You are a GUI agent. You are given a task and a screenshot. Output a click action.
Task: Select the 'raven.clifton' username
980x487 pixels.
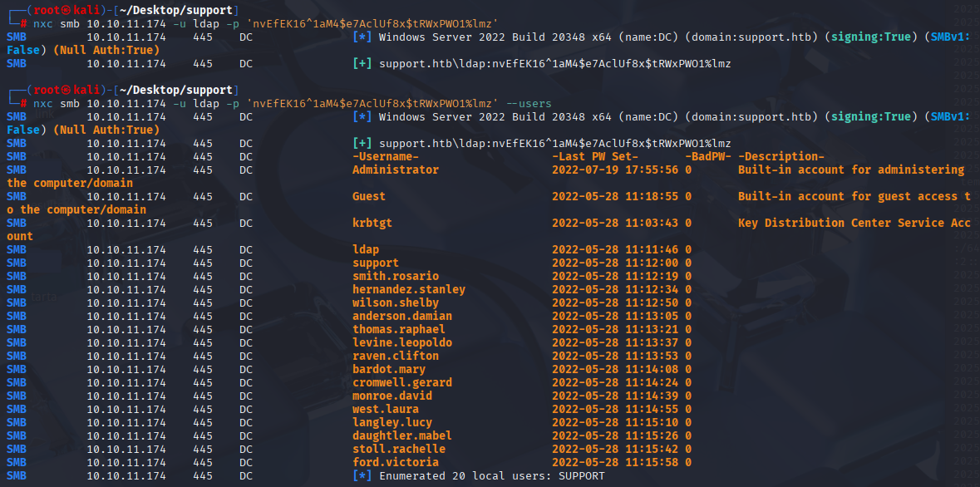tap(396, 356)
